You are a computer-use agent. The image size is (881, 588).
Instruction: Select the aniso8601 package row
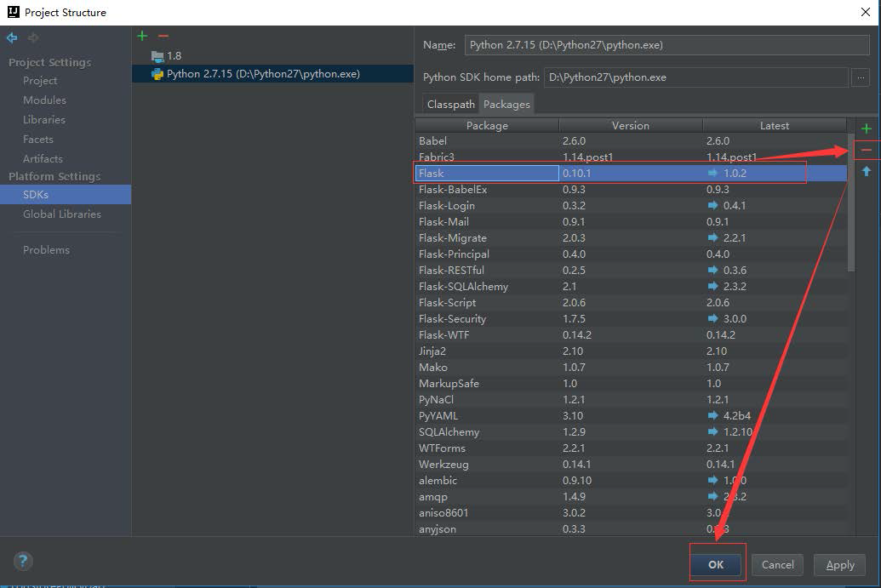click(x=631, y=513)
